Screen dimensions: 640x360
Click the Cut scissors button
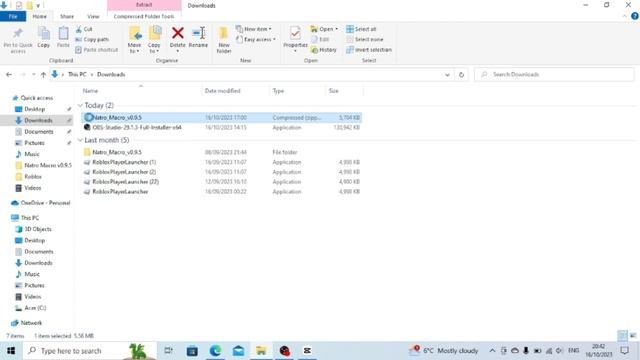(x=84, y=29)
